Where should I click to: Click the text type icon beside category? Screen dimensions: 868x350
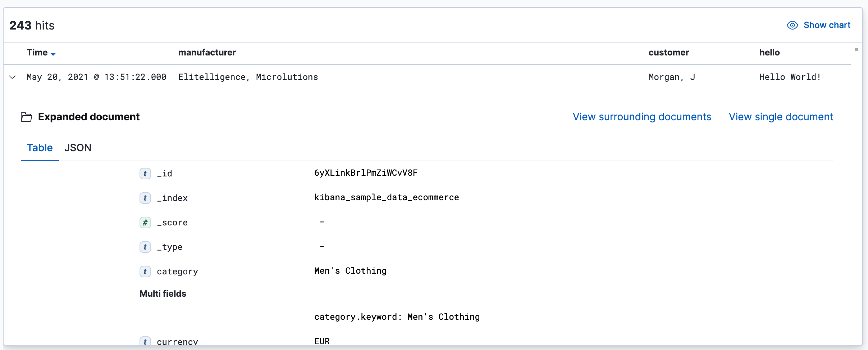point(145,272)
